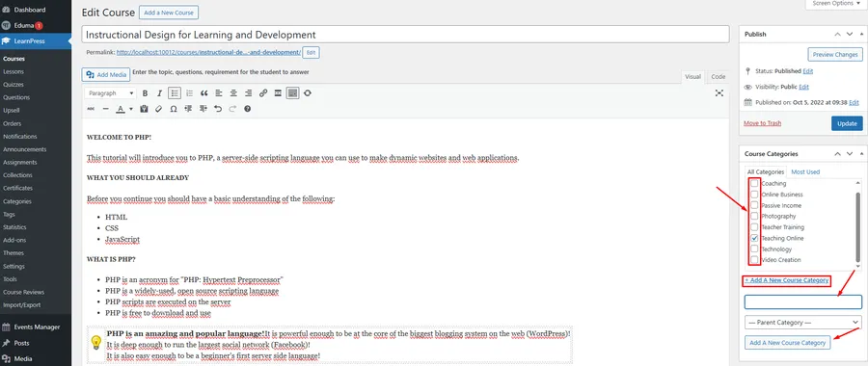The image size is (868, 366).
Task: Clear formatting with the eraser icon
Action: [159, 109]
